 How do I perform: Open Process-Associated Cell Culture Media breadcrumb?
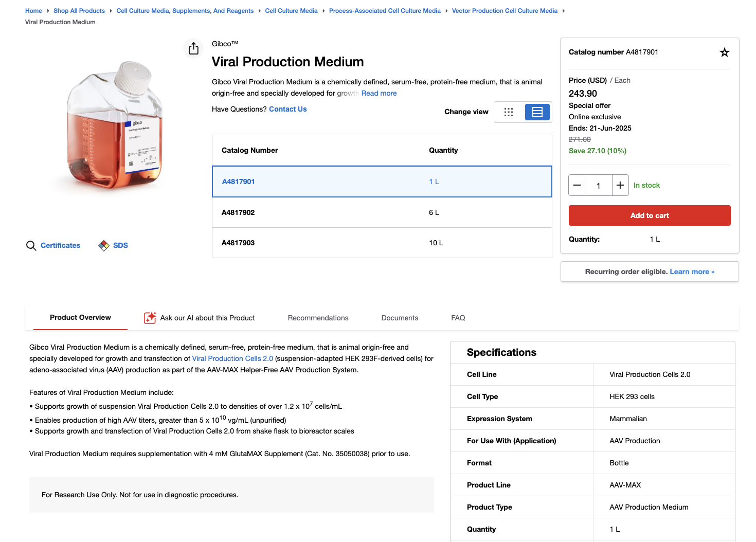tap(385, 11)
